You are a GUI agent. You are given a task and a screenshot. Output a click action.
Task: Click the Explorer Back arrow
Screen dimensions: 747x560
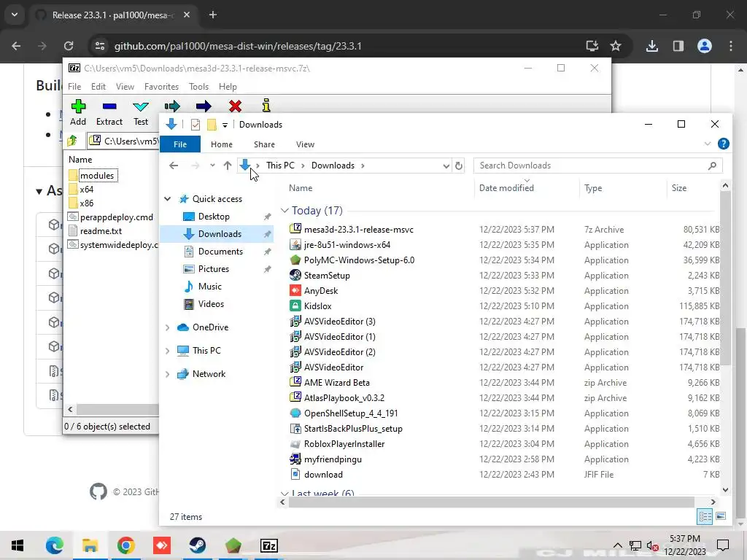click(x=174, y=166)
